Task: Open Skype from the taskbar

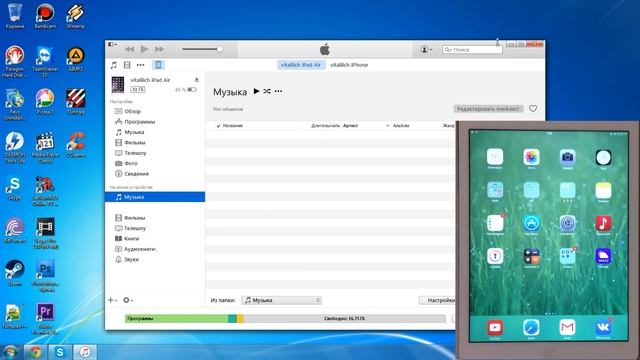Action: coord(60,352)
